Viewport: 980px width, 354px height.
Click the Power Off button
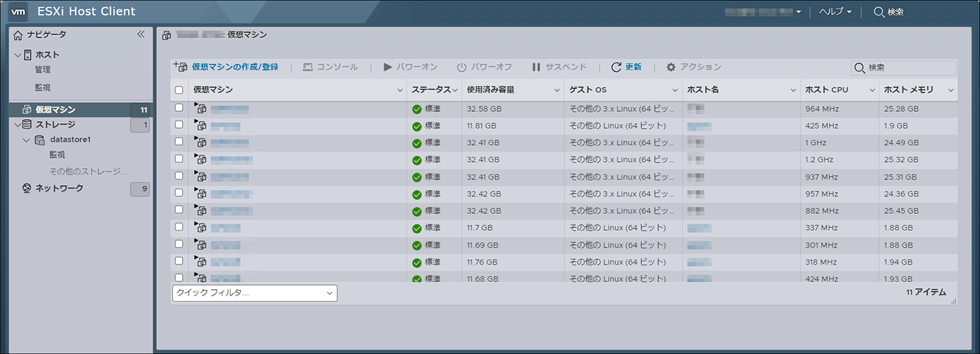(484, 67)
